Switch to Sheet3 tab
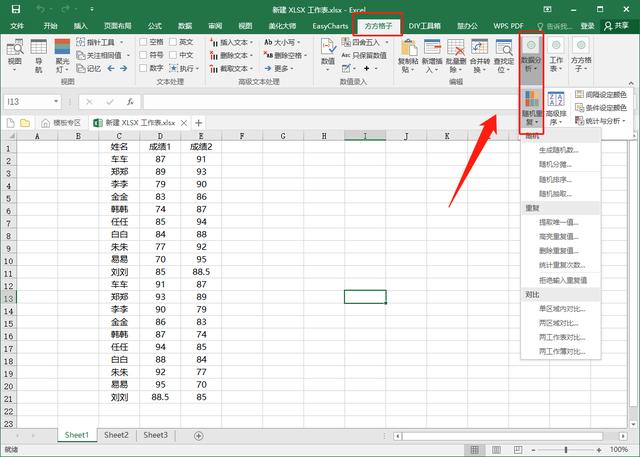The image size is (640, 457). (x=156, y=435)
